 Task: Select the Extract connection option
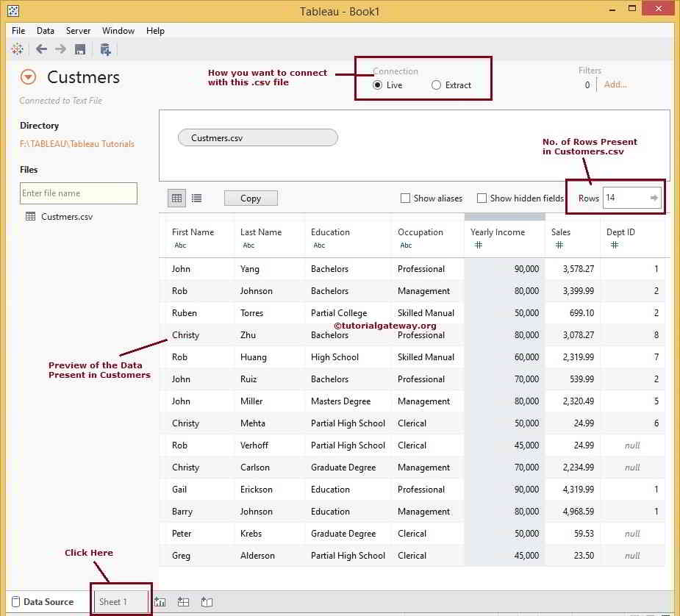click(437, 85)
